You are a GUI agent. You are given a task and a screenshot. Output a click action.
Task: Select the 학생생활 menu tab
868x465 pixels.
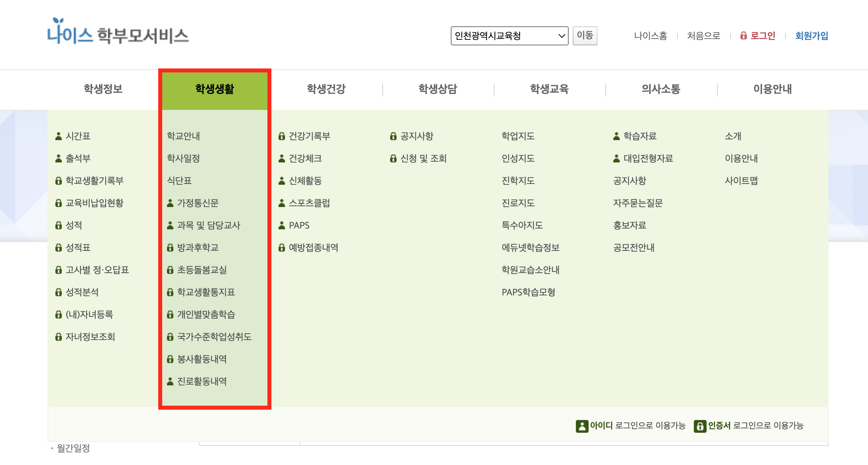(x=214, y=89)
